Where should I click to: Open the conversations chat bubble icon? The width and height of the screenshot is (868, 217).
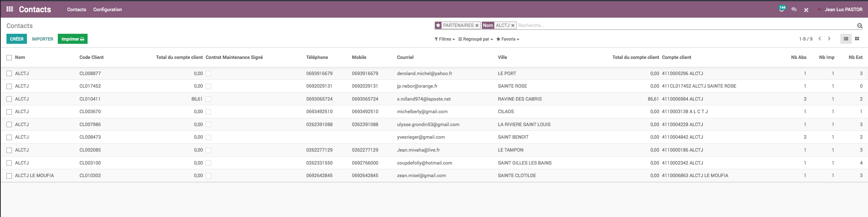tap(794, 10)
